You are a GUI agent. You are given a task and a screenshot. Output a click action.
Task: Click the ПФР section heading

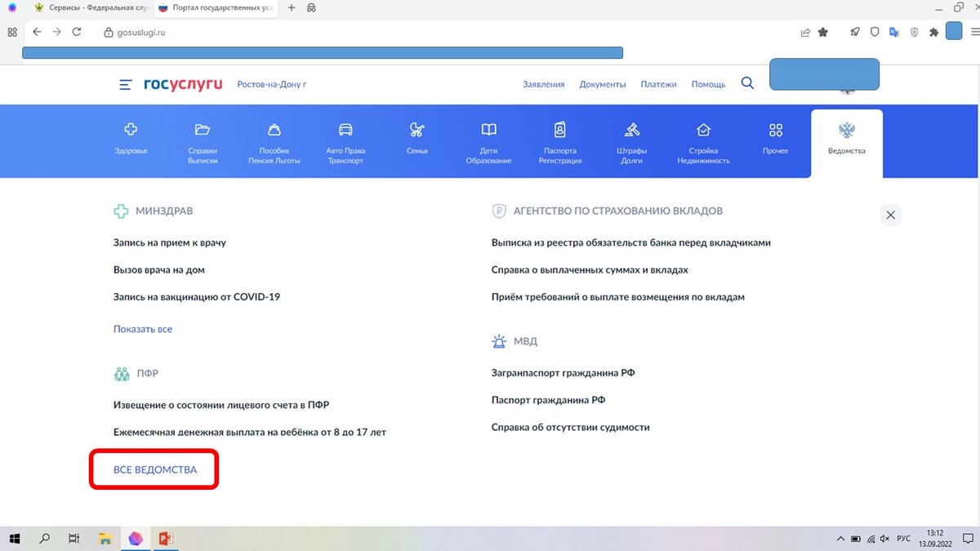pos(147,373)
